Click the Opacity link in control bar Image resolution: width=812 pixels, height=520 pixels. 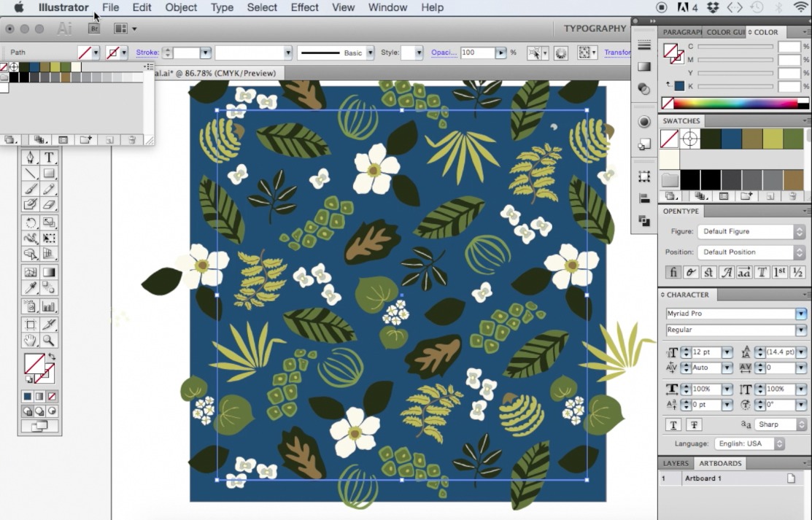(444, 53)
